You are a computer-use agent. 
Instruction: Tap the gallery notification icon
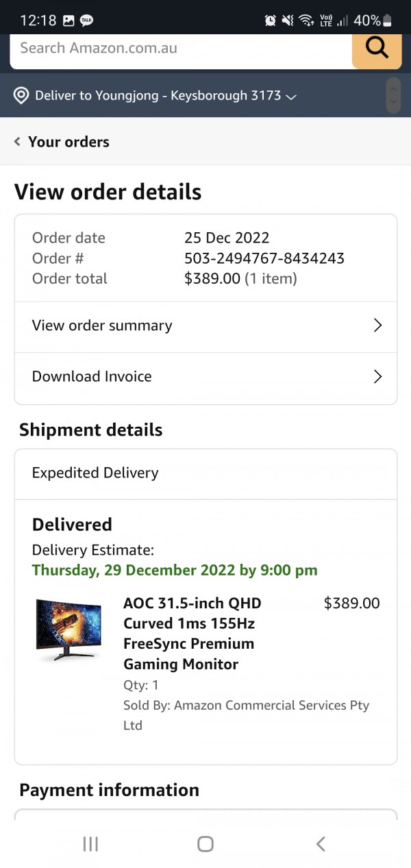pos(68,21)
